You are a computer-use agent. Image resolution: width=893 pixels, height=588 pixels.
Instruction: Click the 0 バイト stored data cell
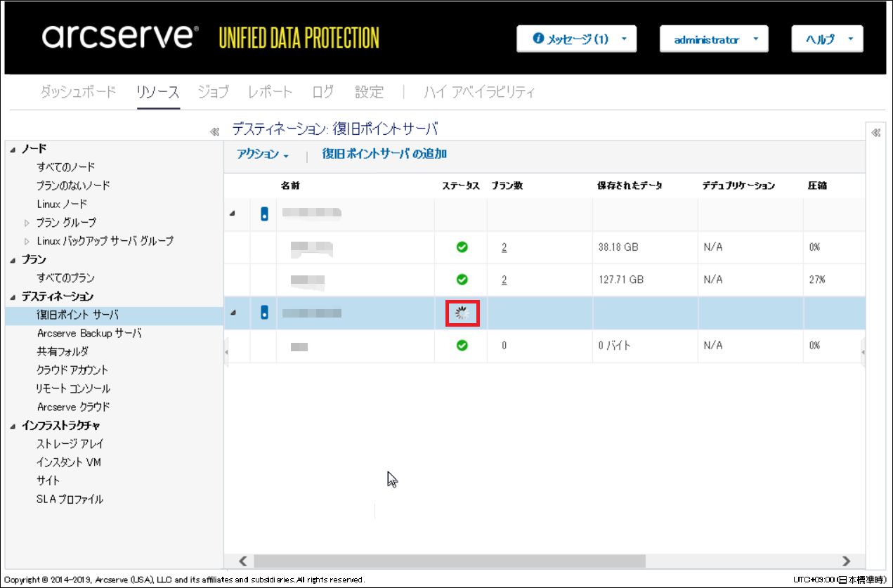tap(615, 345)
